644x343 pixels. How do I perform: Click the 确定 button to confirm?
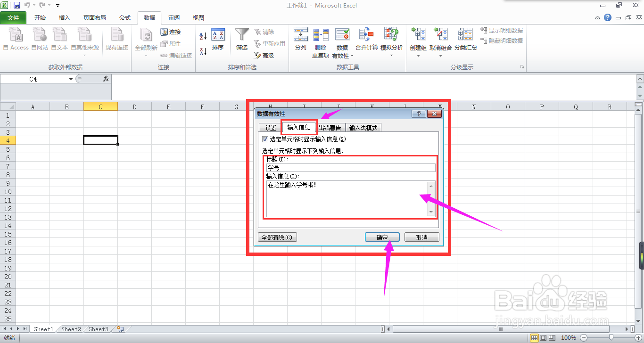382,237
